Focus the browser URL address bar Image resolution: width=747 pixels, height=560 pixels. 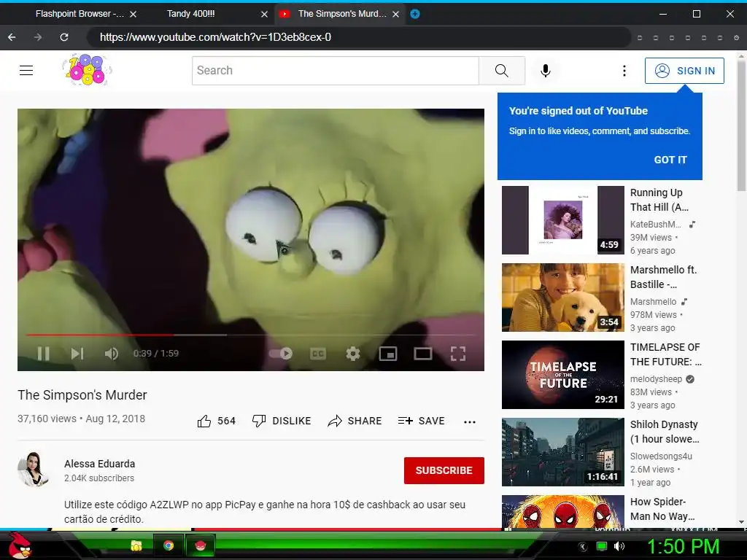click(358, 37)
